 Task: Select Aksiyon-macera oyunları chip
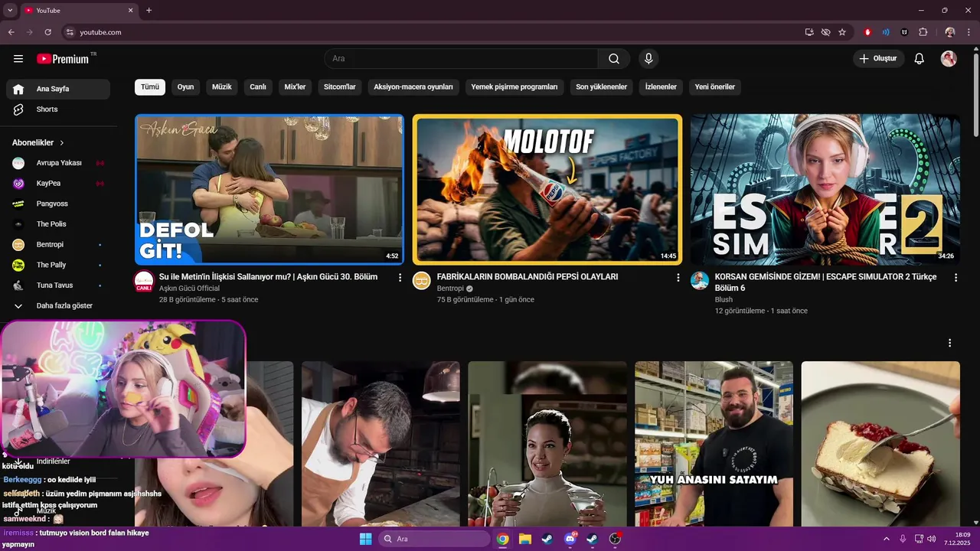pyautogui.click(x=413, y=87)
